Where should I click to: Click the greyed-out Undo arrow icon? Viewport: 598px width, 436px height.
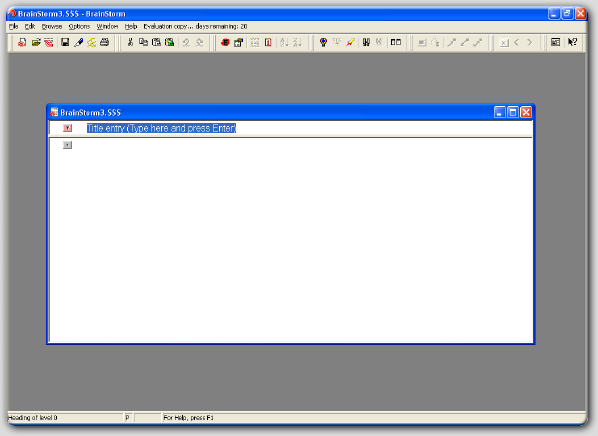(186, 42)
